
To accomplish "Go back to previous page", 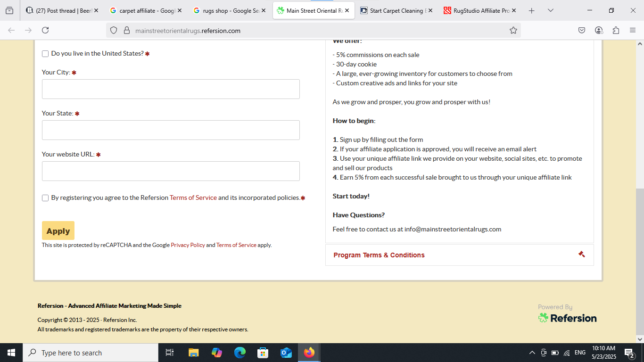I will pyautogui.click(x=11, y=30).
